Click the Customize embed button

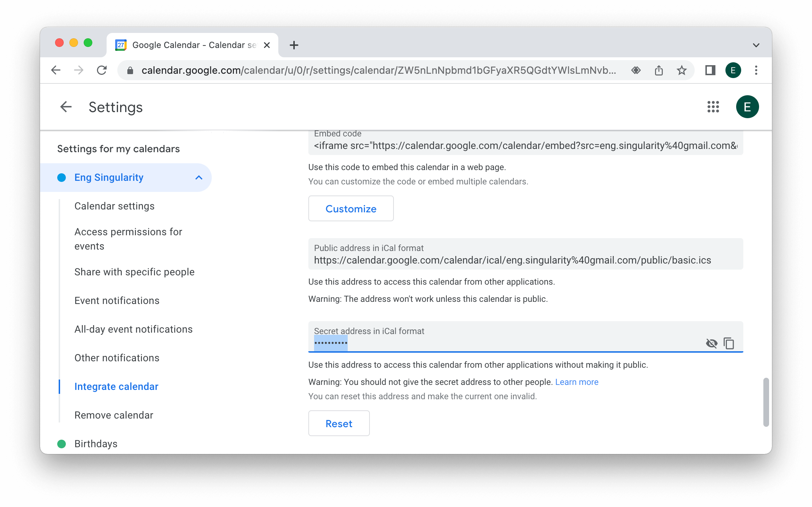[x=351, y=209]
